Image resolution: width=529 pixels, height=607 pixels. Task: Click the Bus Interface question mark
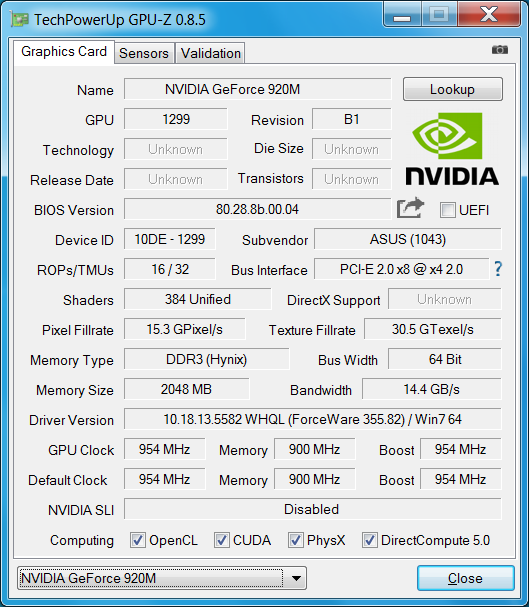[x=498, y=269]
